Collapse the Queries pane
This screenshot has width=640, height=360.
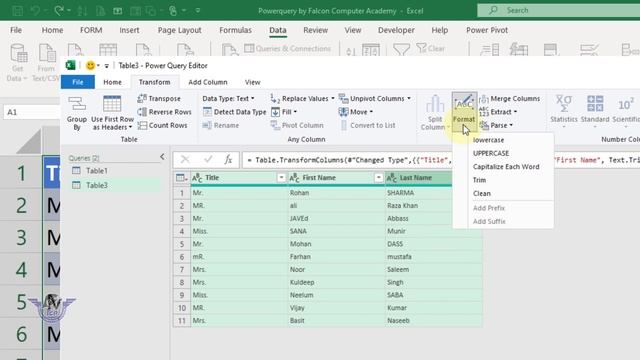(162, 157)
